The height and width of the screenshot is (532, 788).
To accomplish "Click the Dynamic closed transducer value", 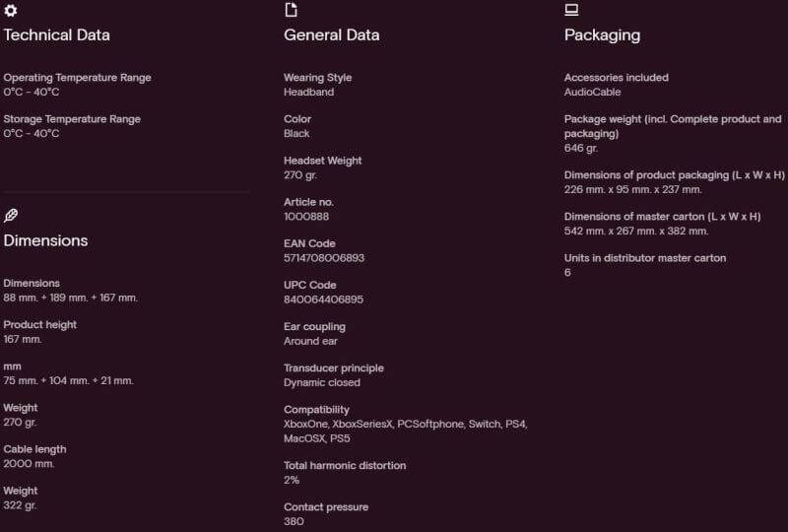I will point(322,383).
